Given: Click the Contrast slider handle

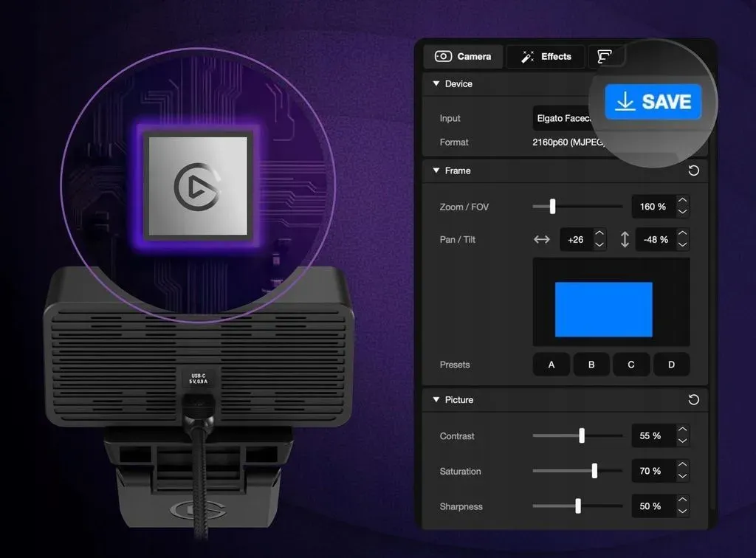Looking at the screenshot, I should click(x=582, y=435).
